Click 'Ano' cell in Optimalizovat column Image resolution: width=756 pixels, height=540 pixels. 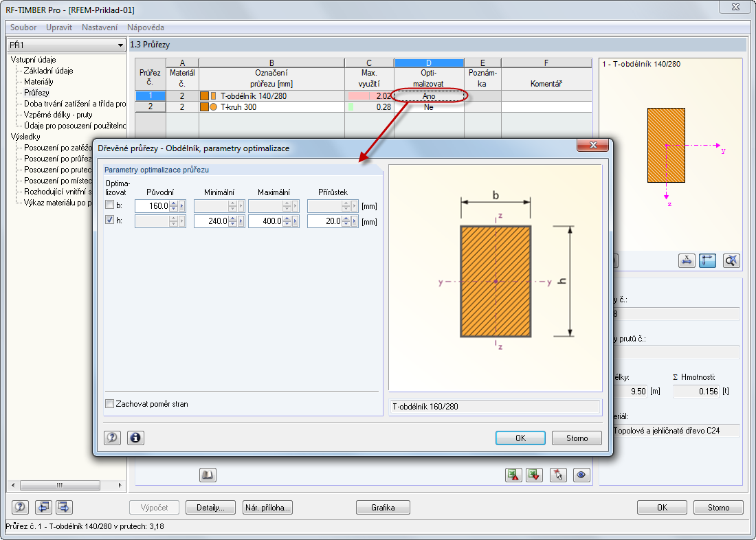point(429,96)
